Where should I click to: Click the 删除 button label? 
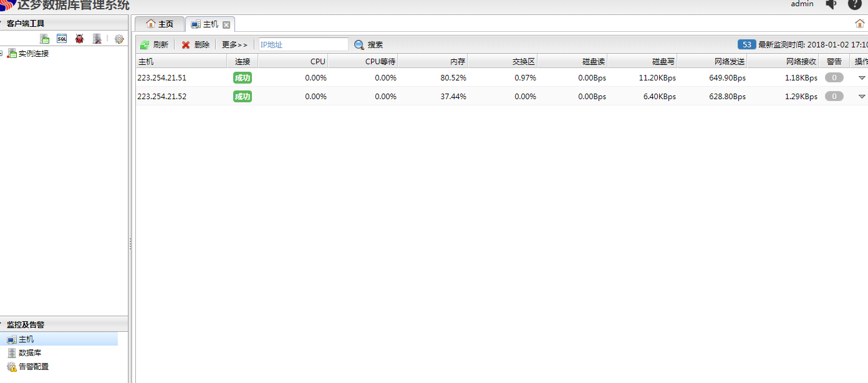pos(202,45)
